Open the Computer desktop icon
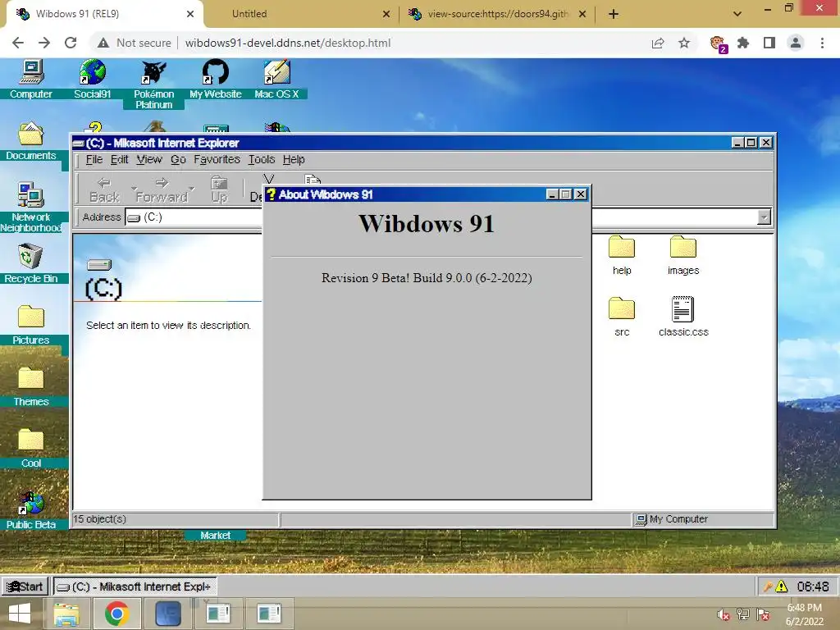The height and width of the screenshot is (630, 840). (31, 72)
